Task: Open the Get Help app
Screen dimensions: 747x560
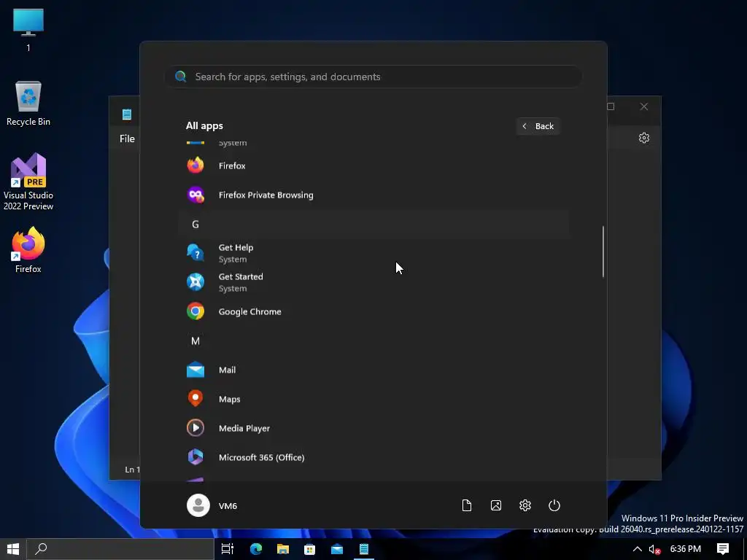Action: 373,253
